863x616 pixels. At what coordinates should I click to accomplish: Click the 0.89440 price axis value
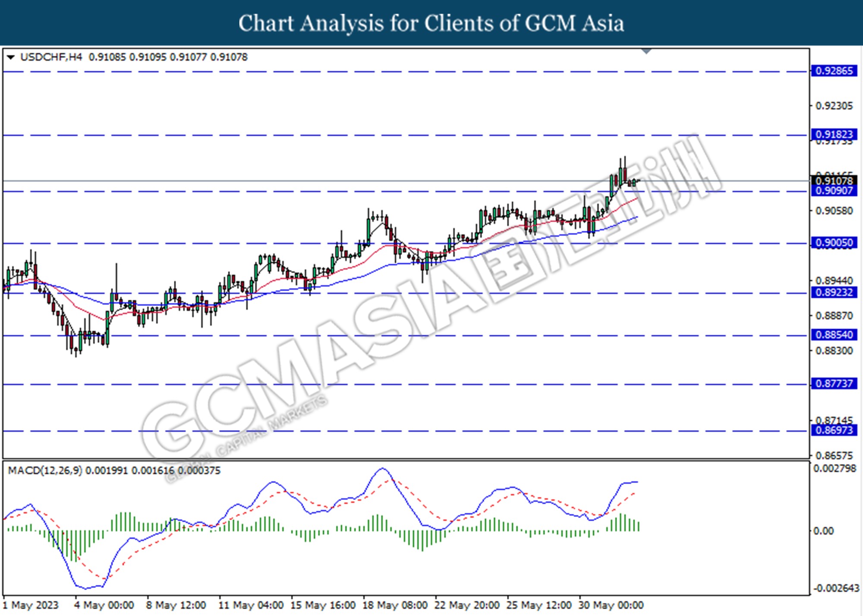[x=834, y=281]
